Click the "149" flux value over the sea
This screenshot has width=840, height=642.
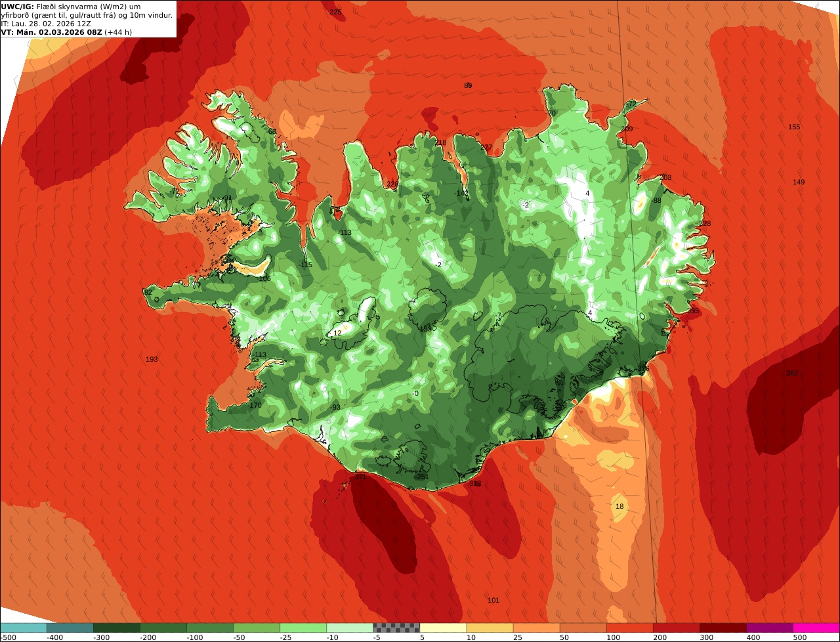coord(798,182)
